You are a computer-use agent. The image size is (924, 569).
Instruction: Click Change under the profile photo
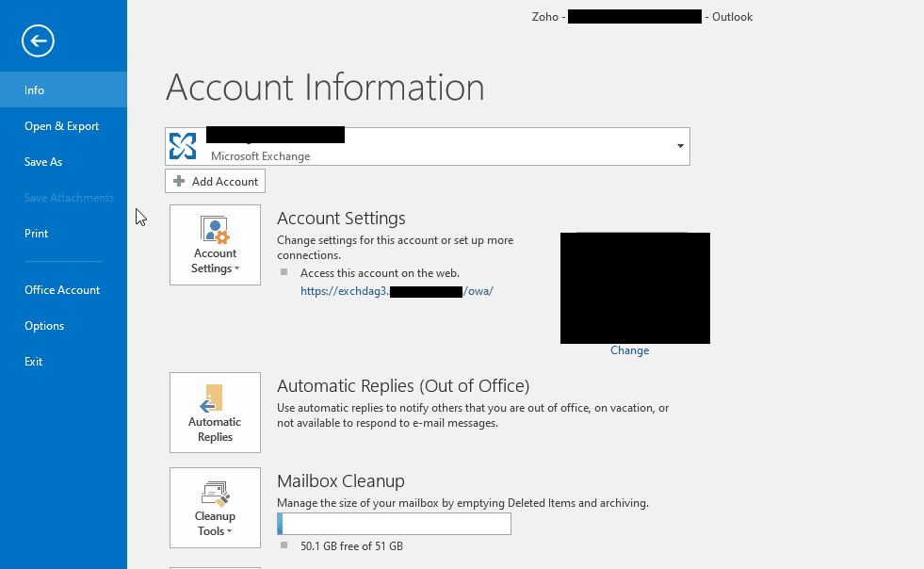(629, 350)
